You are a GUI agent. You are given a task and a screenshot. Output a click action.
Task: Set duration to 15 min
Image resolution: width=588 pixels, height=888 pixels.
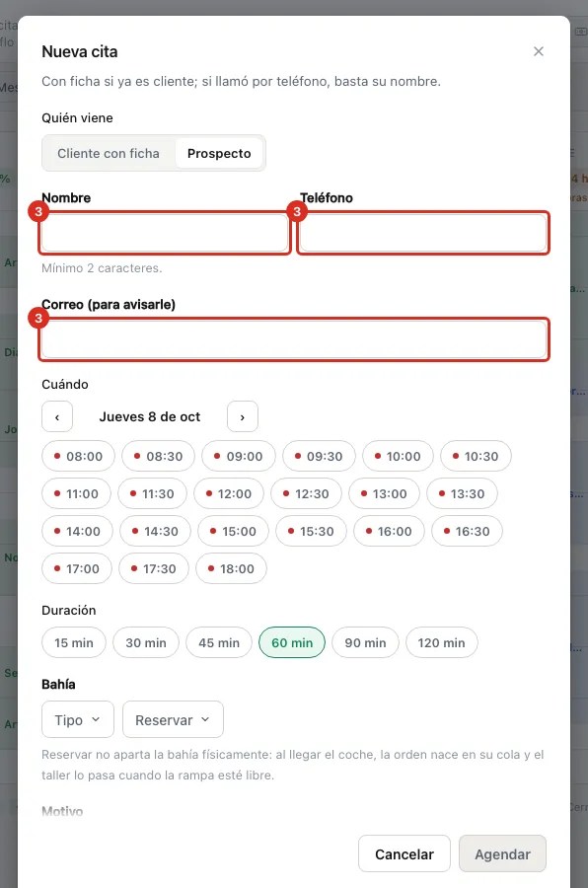74,642
